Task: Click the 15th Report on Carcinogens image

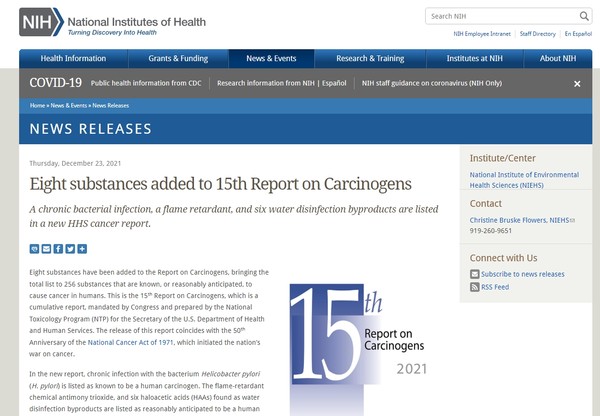Action: click(358, 349)
